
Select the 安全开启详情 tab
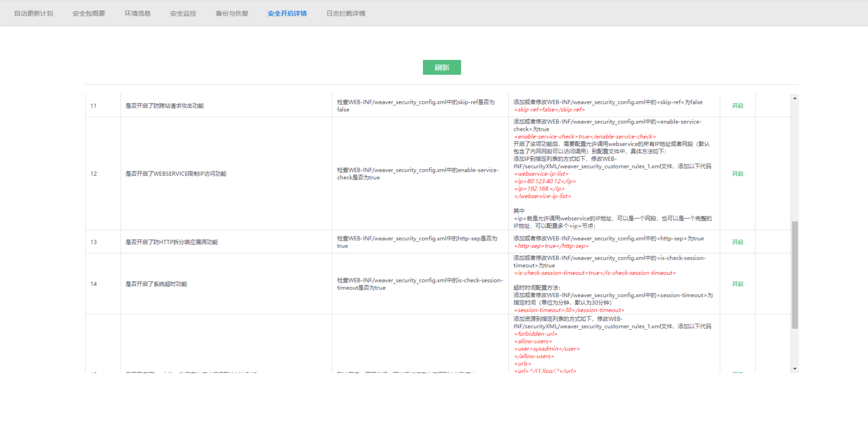pos(287,14)
